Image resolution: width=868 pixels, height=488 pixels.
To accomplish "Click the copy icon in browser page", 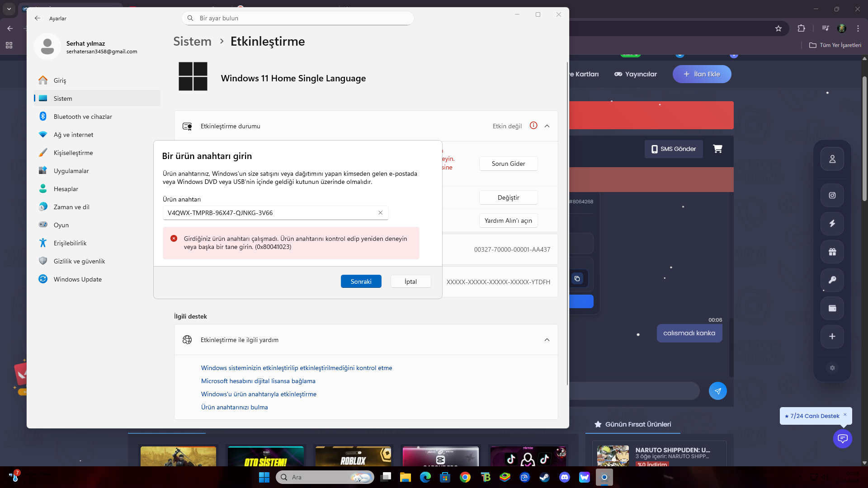I will coord(577,278).
